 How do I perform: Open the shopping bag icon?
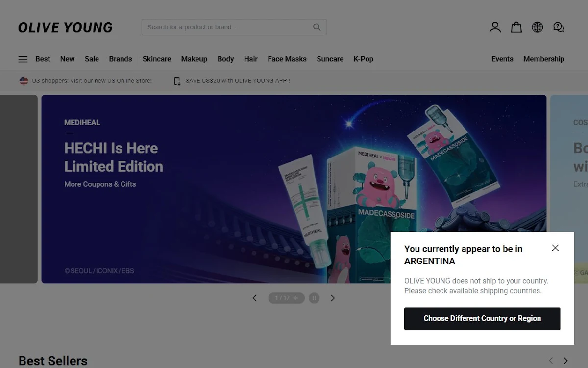(516, 27)
